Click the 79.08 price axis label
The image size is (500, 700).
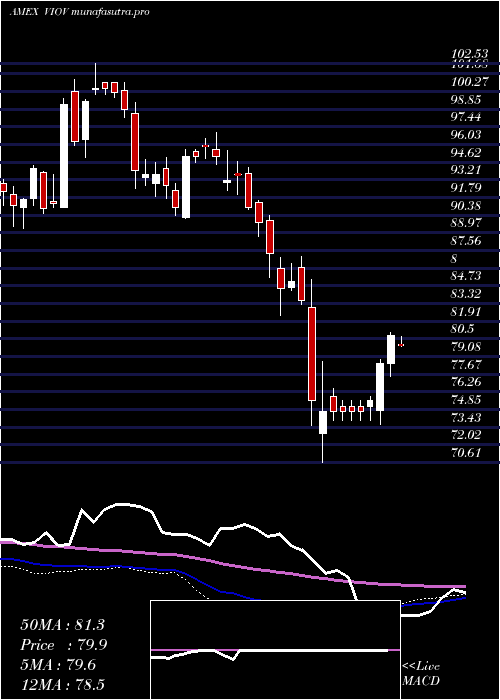point(467,346)
